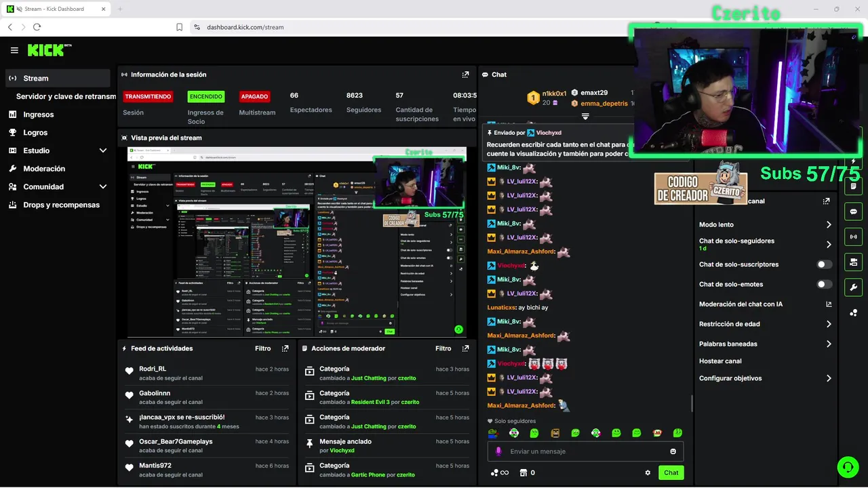The image size is (868, 488).
Task: Pop out the Información de la sesión panel
Action: [x=465, y=75]
